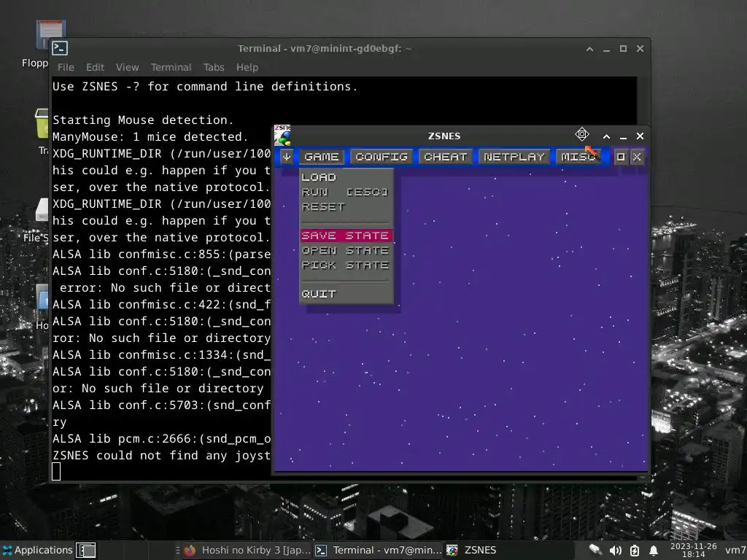The width and height of the screenshot is (747, 560).
Task: Click the down-arrow icon in ZSNES menu bar
Action: (286, 157)
